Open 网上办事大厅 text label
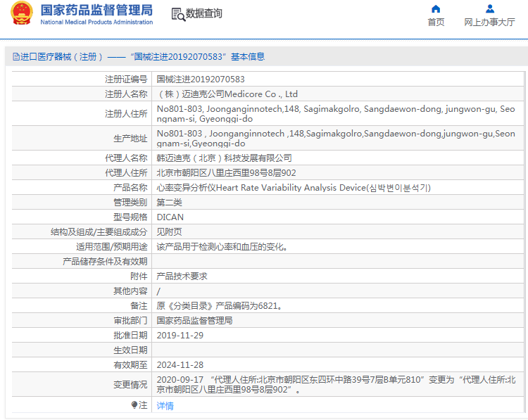 tap(489, 23)
